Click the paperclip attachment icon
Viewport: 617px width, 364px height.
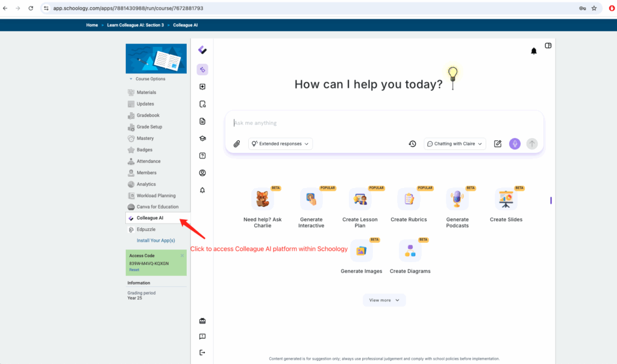pyautogui.click(x=237, y=144)
